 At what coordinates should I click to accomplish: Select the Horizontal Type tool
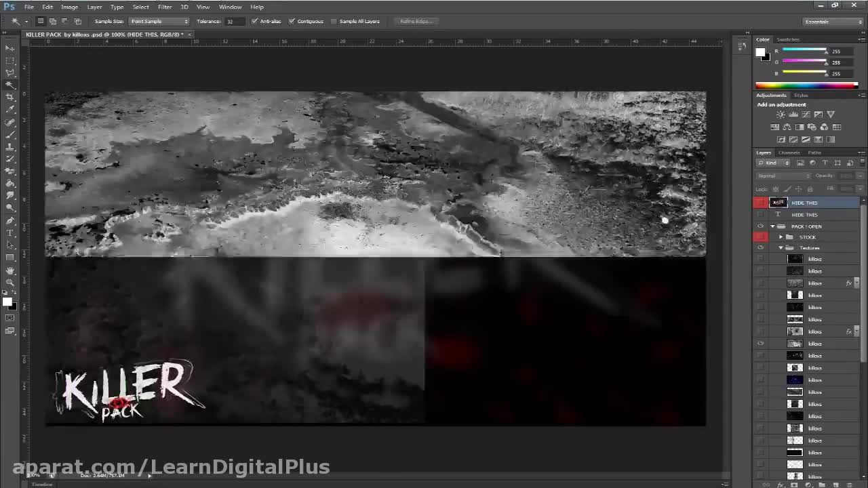click(10, 232)
